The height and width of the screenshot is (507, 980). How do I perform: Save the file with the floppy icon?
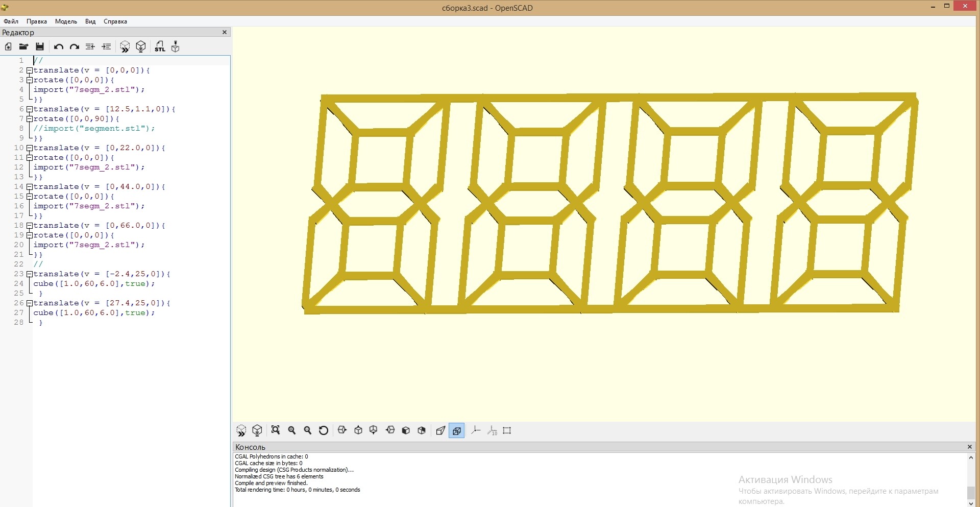point(40,46)
